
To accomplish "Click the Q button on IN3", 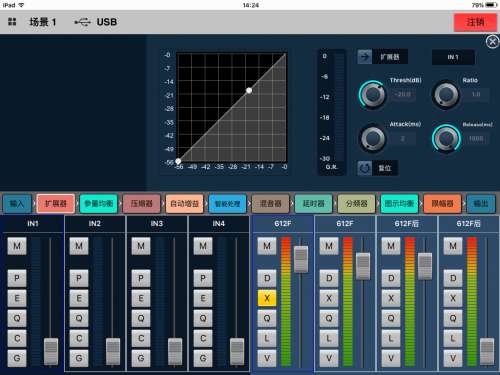I will coord(141,318).
